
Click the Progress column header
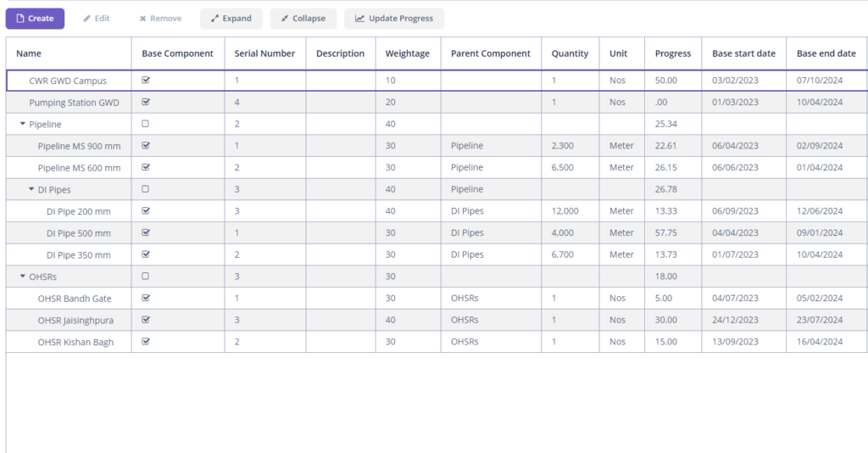pos(672,53)
